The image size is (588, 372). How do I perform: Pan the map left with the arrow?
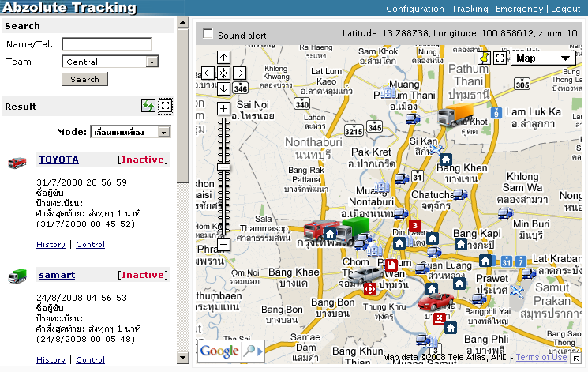pos(208,73)
